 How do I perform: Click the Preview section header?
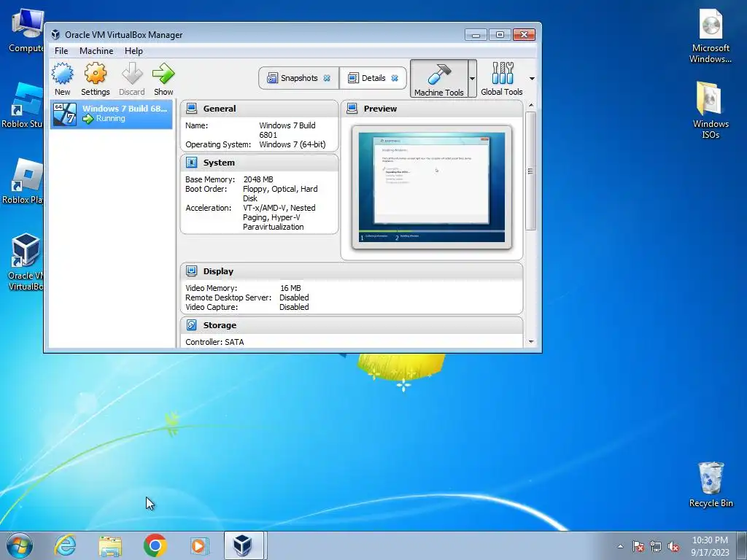[432, 109]
